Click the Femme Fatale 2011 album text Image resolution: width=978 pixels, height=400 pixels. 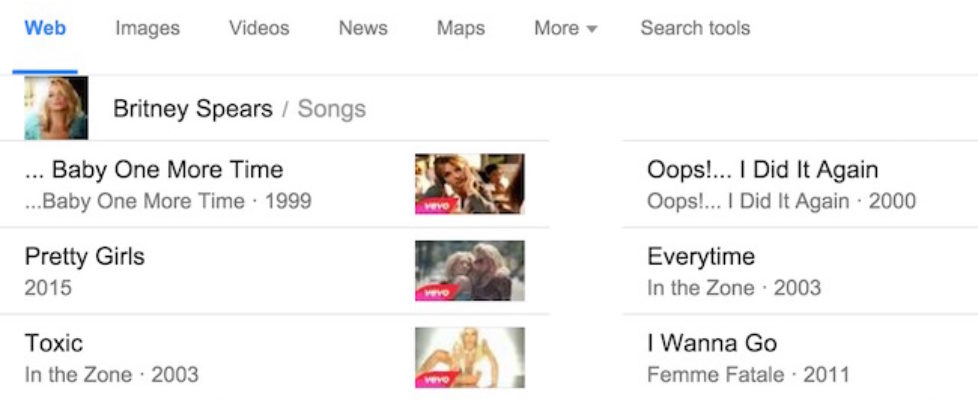coord(748,376)
